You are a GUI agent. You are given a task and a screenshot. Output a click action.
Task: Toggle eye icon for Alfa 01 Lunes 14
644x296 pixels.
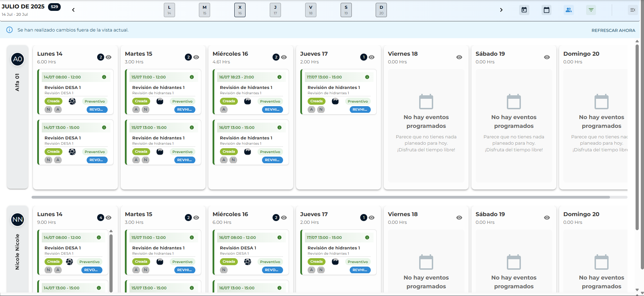point(109,57)
